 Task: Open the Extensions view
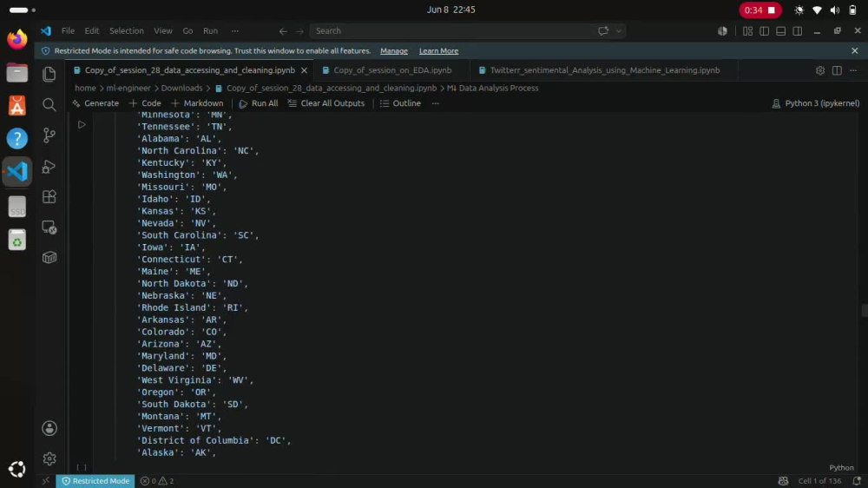(49, 196)
